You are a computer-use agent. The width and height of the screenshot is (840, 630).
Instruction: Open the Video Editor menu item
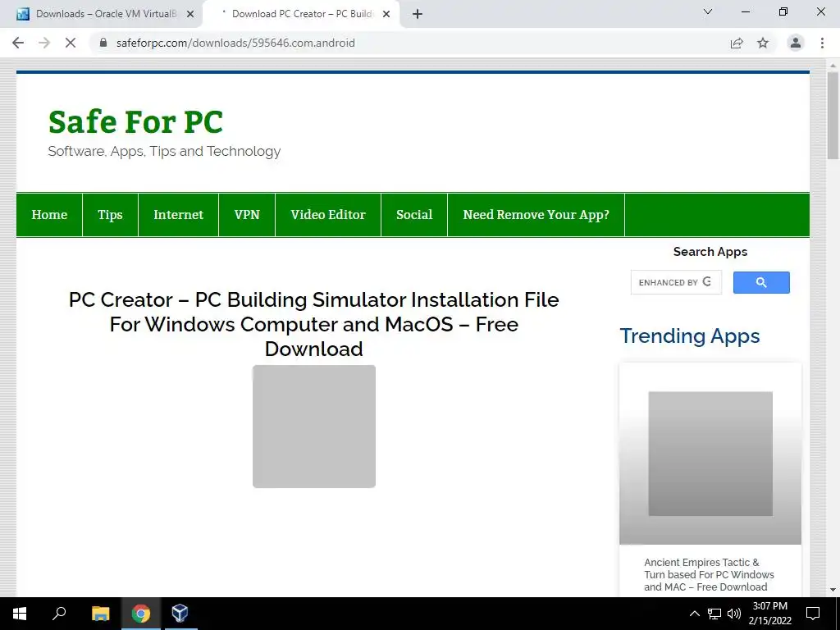328,214
